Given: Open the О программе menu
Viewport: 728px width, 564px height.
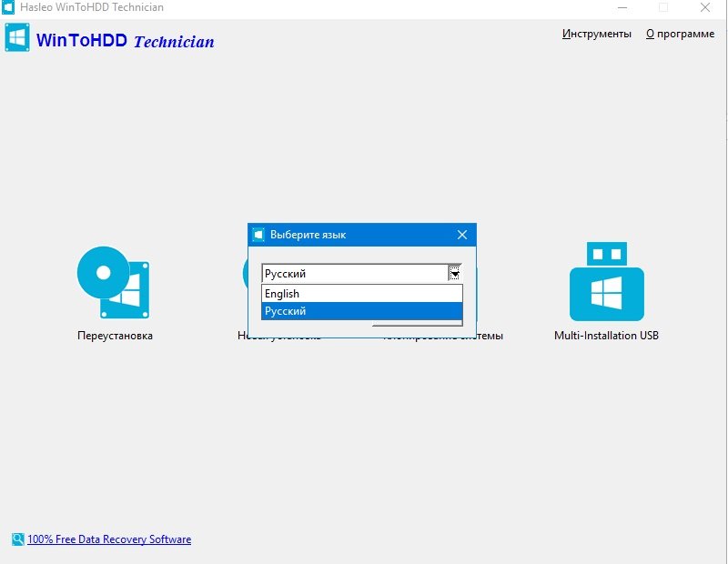Looking at the screenshot, I should [680, 34].
